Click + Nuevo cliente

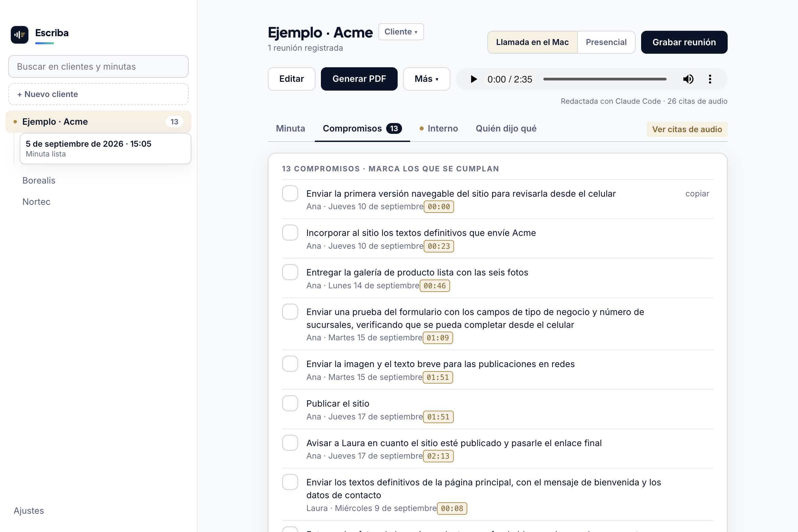click(x=98, y=94)
